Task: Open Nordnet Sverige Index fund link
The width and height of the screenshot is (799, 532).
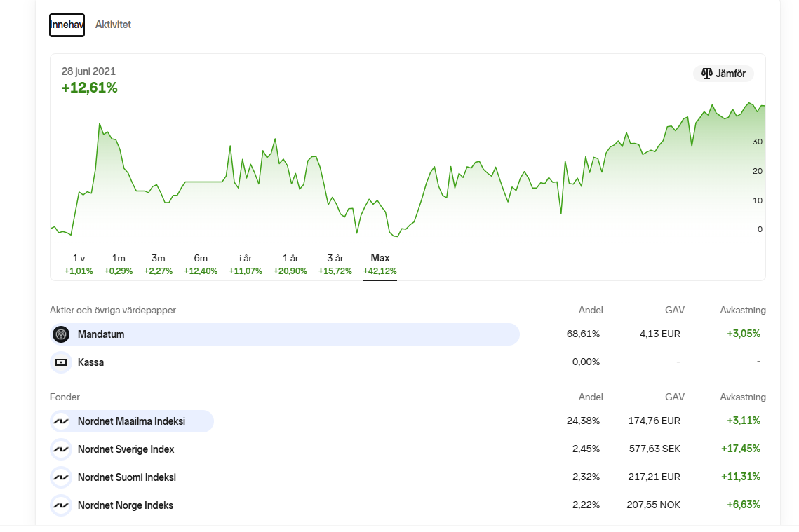Action: [126, 449]
